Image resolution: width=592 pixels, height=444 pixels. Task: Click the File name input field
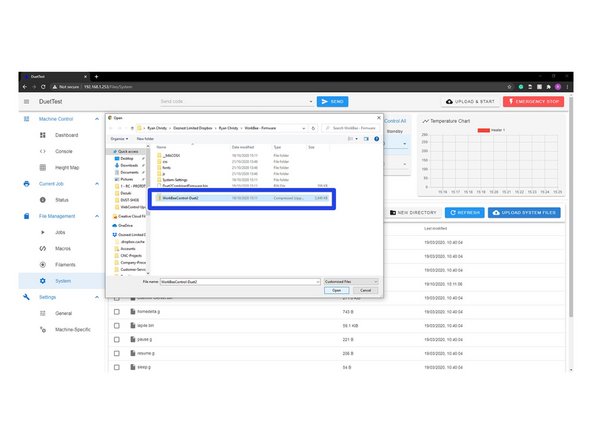point(240,282)
